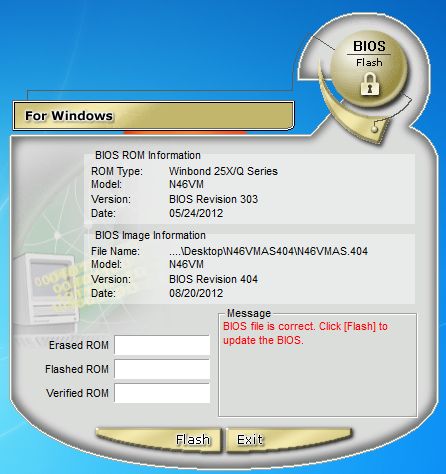Click the Flash button to update BIOS
Viewport: 446px width, 474px height.
pyautogui.click(x=159, y=439)
